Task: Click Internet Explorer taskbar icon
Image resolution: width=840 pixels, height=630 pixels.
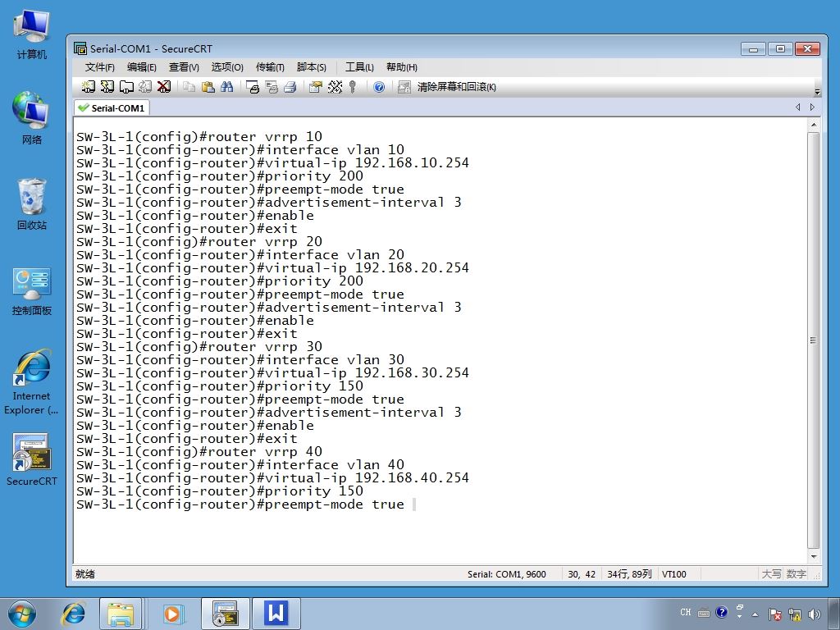Action: point(73,614)
